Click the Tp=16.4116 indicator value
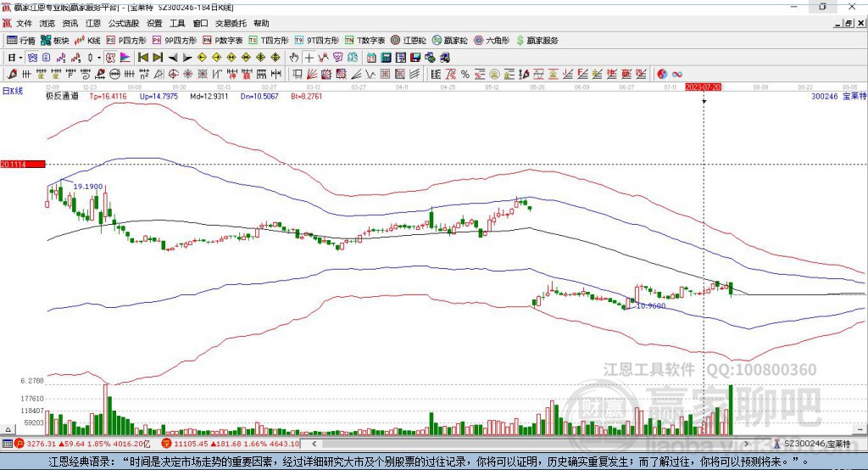The image size is (868, 470). (108, 97)
